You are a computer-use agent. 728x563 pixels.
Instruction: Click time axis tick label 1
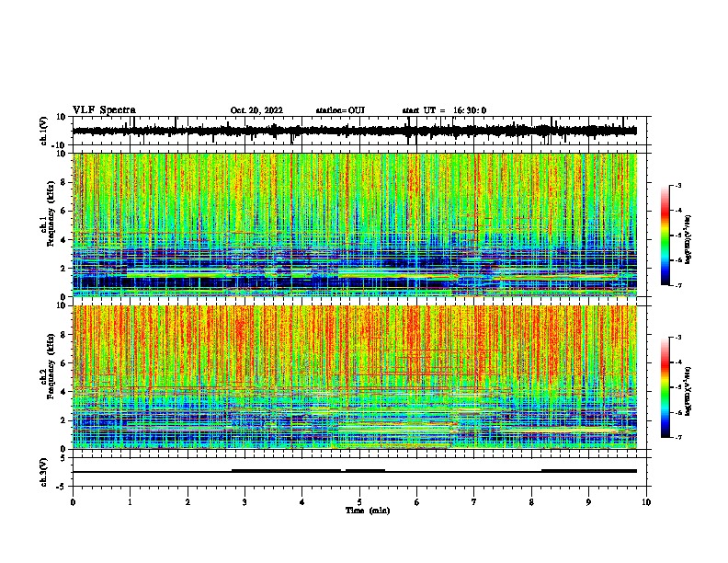[130, 502]
